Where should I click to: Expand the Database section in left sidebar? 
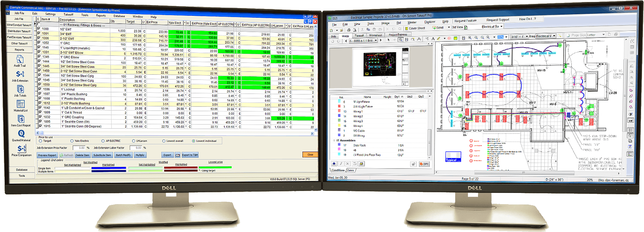[22, 169]
